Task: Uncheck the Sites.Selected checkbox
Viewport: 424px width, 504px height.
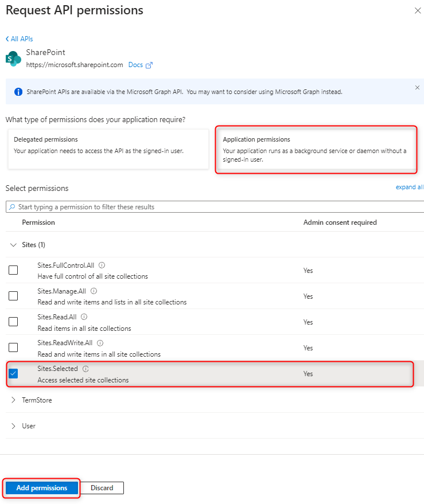Action: click(x=13, y=373)
